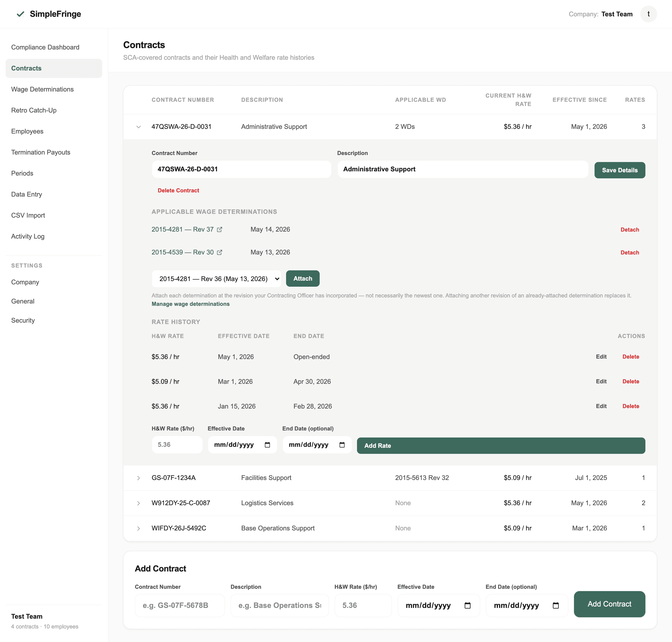Focus the expanded Contract Number input field

(241, 169)
